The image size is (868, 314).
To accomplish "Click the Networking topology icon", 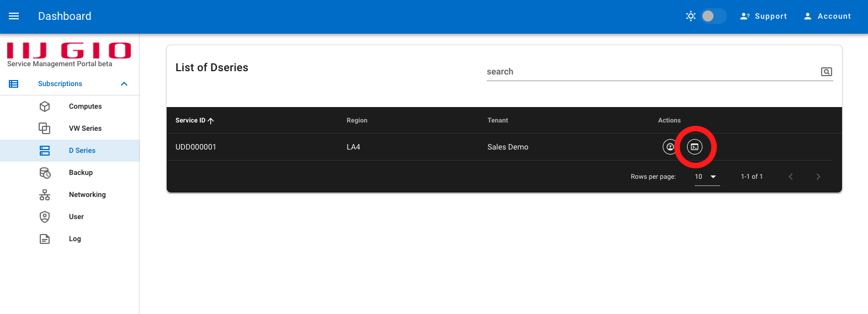I will pyautogui.click(x=45, y=195).
